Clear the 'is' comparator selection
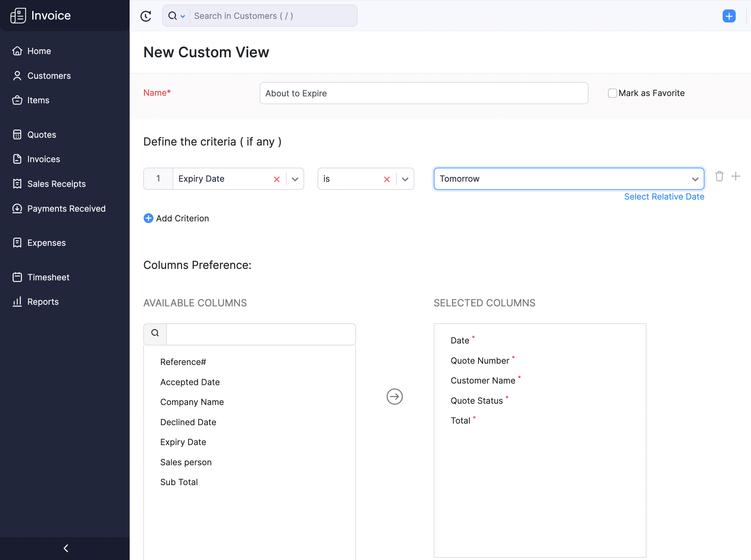The image size is (751, 560). tap(387, 179)
